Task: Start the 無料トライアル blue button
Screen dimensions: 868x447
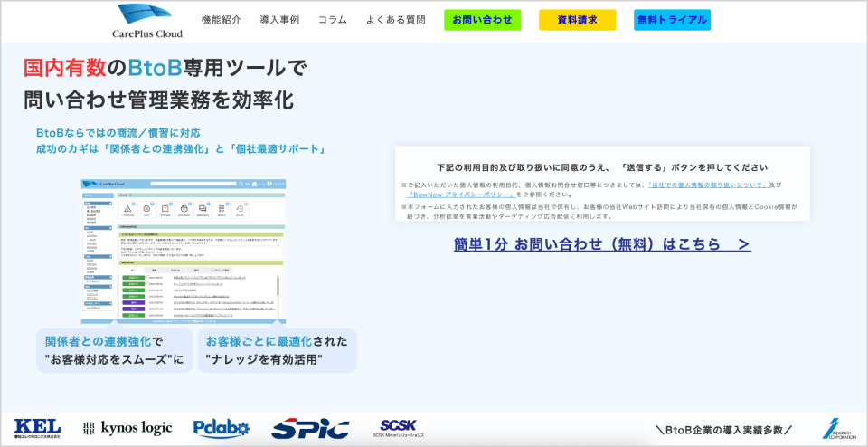Action: (672, 20)
